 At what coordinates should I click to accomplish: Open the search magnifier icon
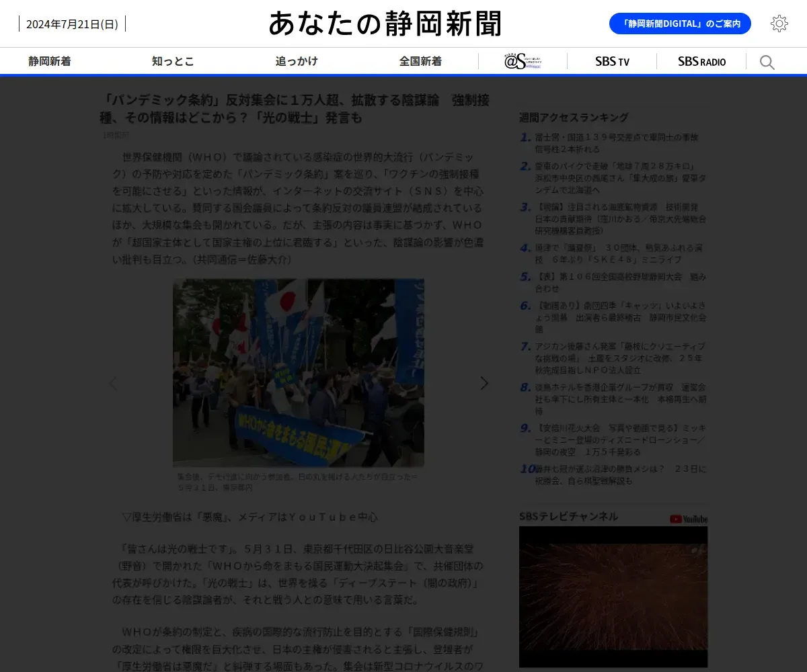coord(767,62)
